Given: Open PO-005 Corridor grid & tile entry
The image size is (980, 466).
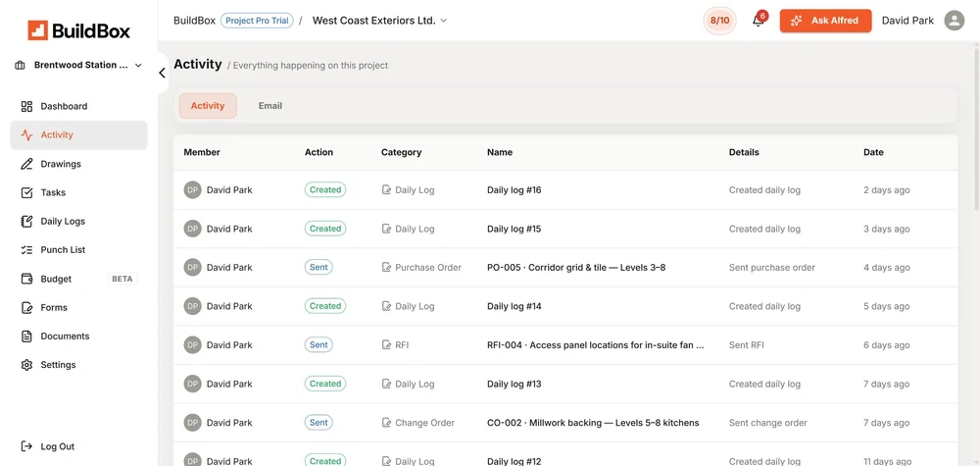Looking at the screenshot, I should coord(576,268).
